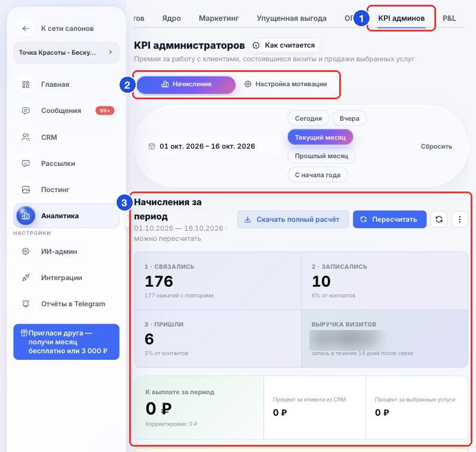Click the Пригласи друга referral banner
This screenshot has width=476, height=452.
point(66,342)
